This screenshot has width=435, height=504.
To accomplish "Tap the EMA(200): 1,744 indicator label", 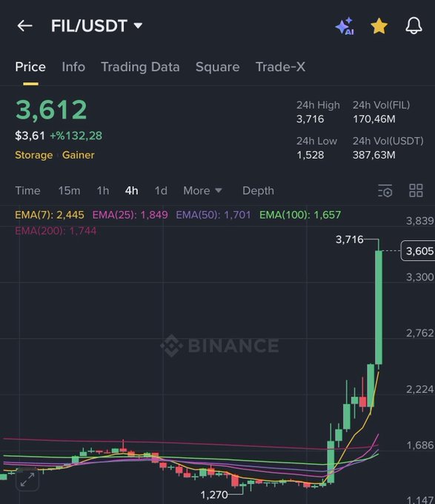I will (56, 231).
